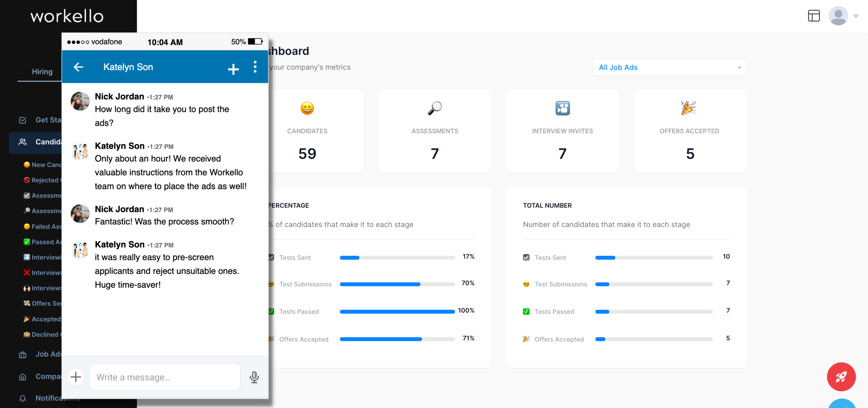868x408 pixels.
Task: Click the Job Ads briefcase icon
Action: tap(22, 355)
